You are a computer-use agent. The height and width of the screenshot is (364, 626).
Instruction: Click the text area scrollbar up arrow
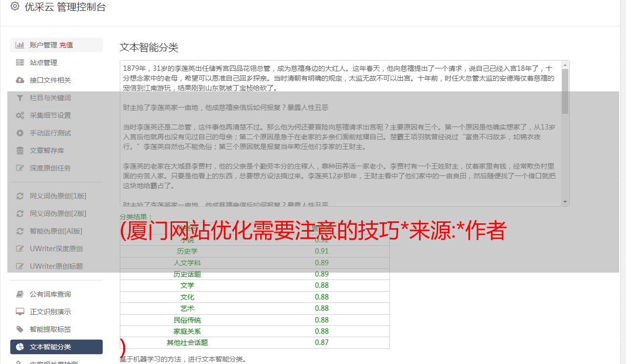pyautogui.click(x=565, y=64)
